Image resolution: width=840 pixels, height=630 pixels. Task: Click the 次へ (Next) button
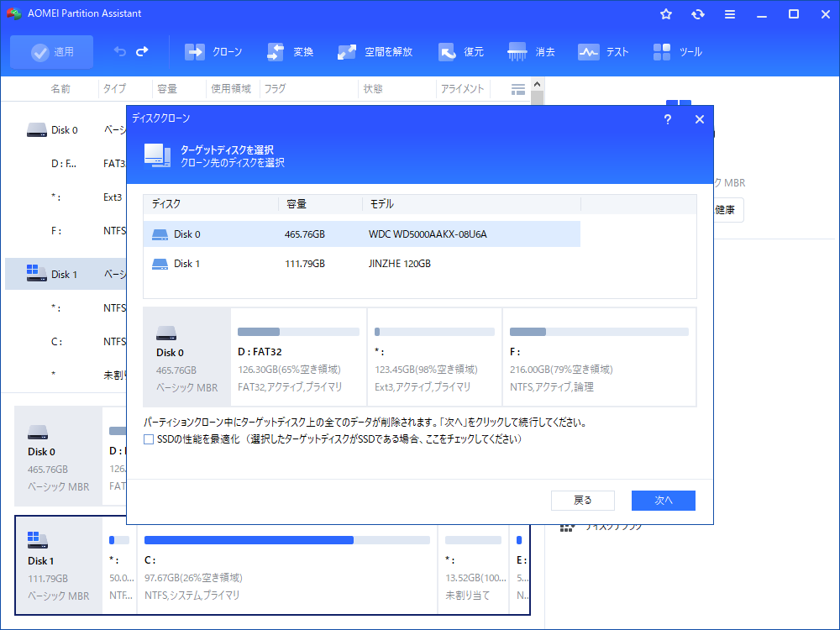click(x=664, y=501)
